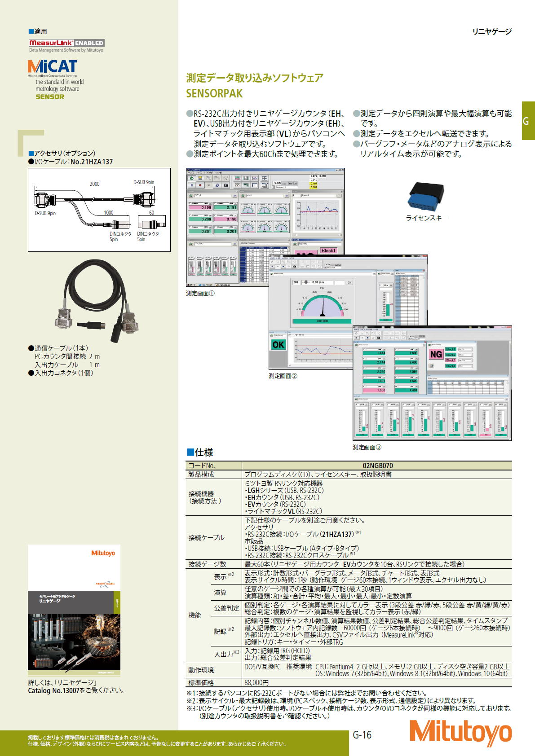Click the green OK judgment box in 測定画面②
Image resolution: width=535 pixels, height=756 pixels.
point(279,345)
